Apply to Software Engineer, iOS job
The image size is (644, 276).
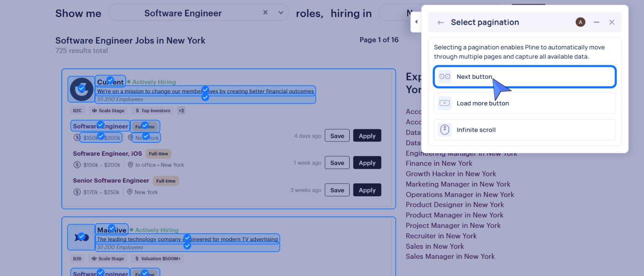pos(367,163)
